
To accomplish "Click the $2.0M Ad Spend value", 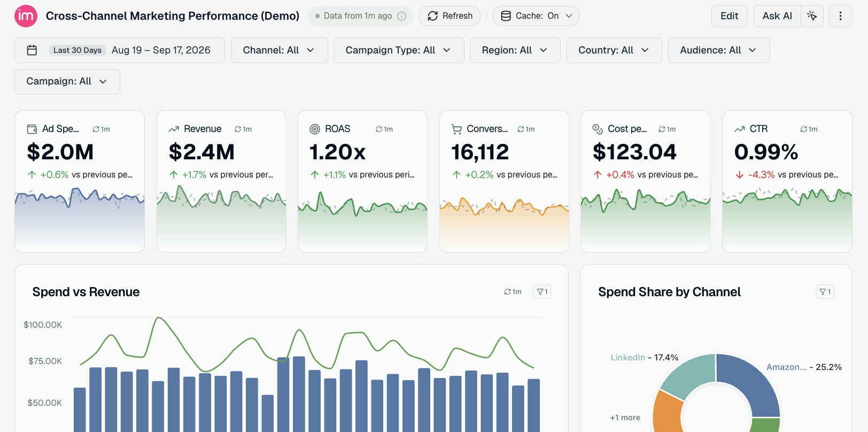I will (x=60, y=152).
